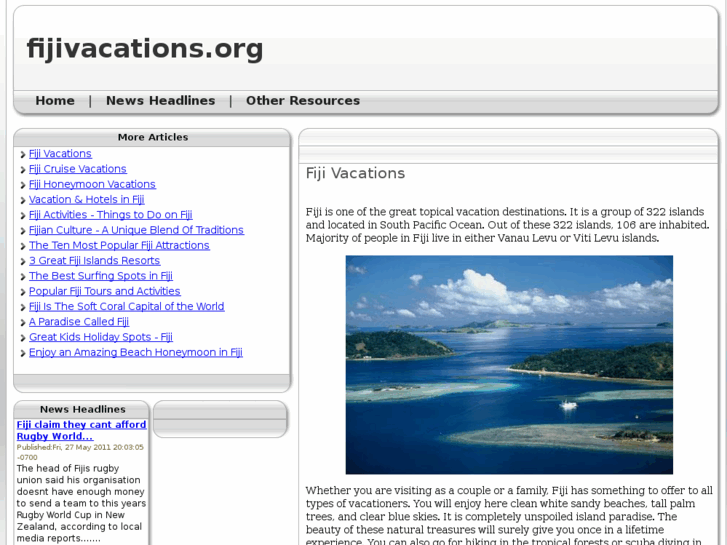The height and width of the screenshot is (545, 727).
Task: Open News Headlines in the nav bar
Action: [x=160, y=101]
